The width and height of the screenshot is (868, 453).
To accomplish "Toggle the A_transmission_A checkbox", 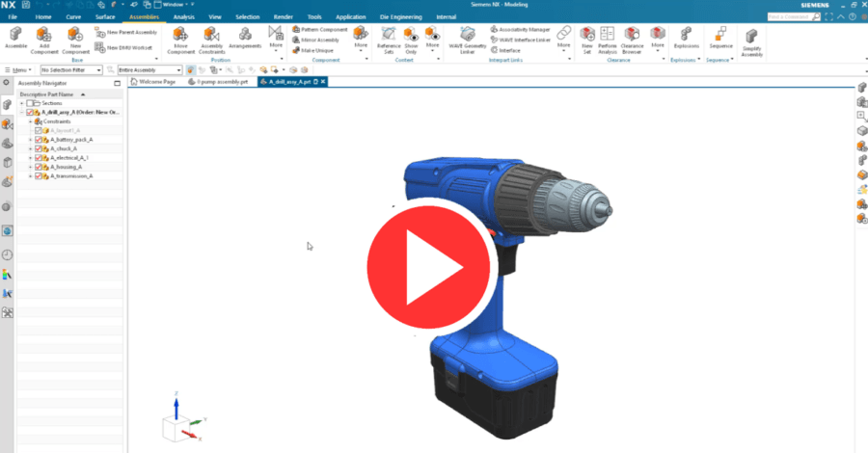I will pyautogui.click(x=39, y=176).
